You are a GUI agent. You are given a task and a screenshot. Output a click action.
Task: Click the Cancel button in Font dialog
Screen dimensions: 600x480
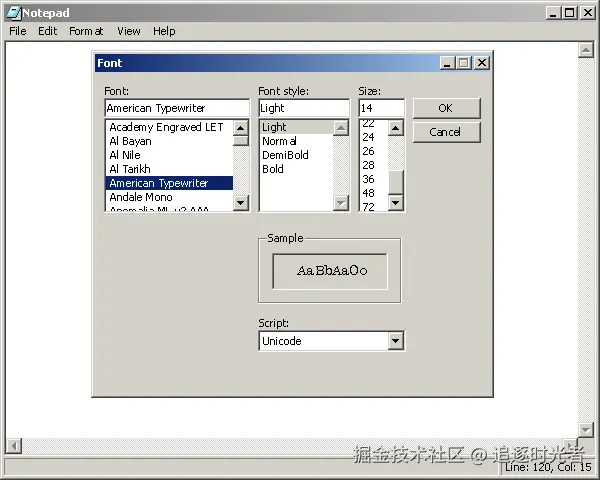coord(446,132)
